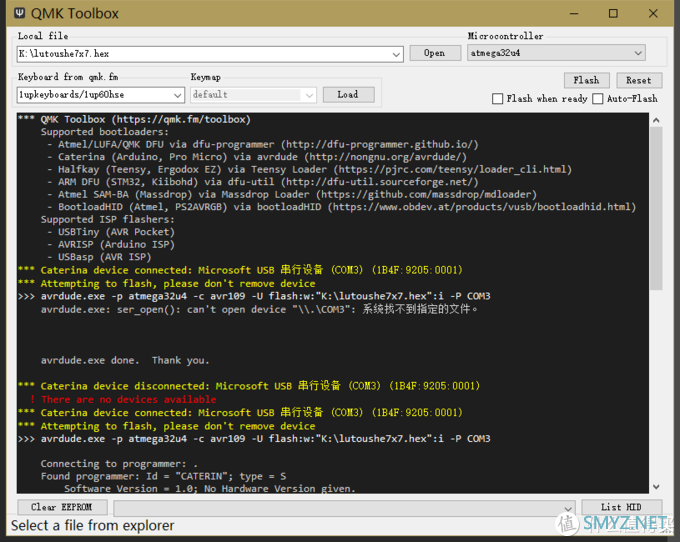The height and width of the screenshot is (542, 680).
Task: Click the 'ser_open(): can't open device' error line
Action: tap(259, 310)
